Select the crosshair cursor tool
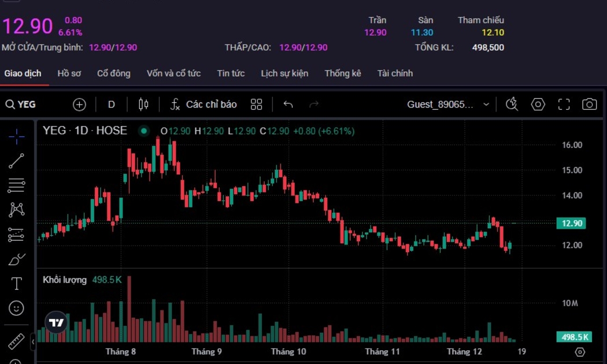Viewport: 607px width, 364px height. [16, 136]
